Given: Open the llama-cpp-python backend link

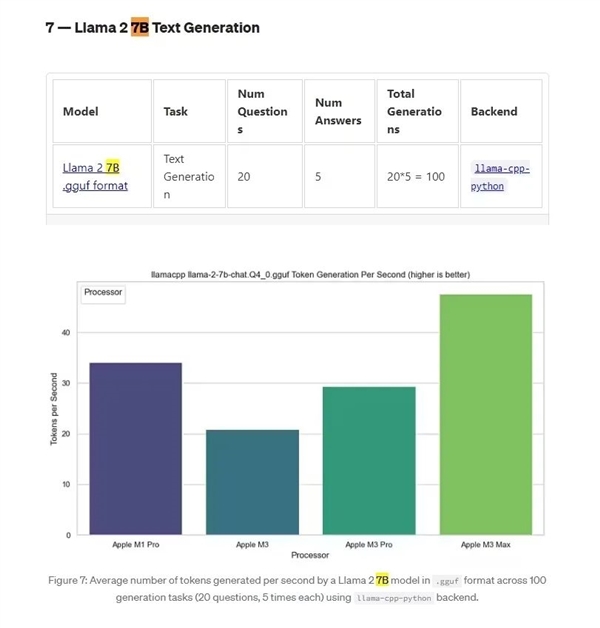Looking at the screenshot, I should click(x=499, y=177).
